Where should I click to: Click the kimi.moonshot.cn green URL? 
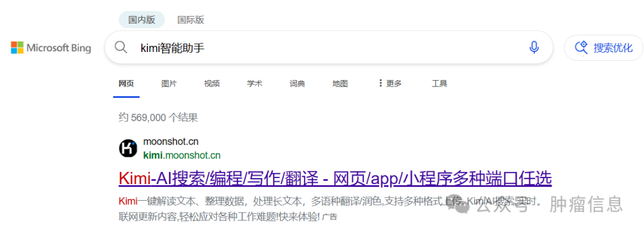(x=181, y=155)
